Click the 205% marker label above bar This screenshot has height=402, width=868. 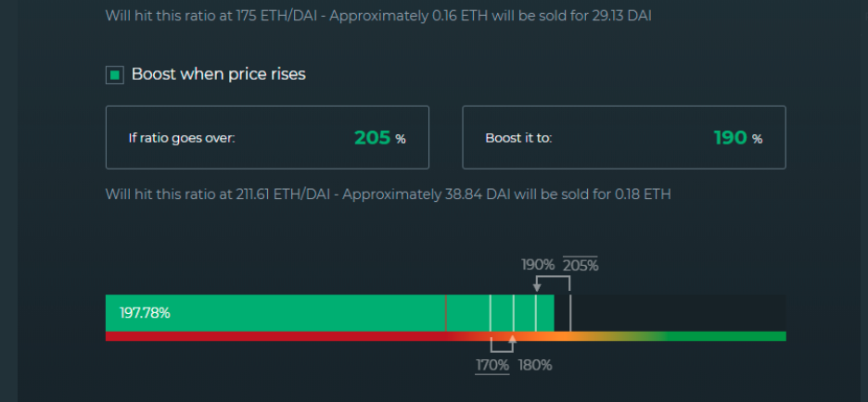[581, 266]
